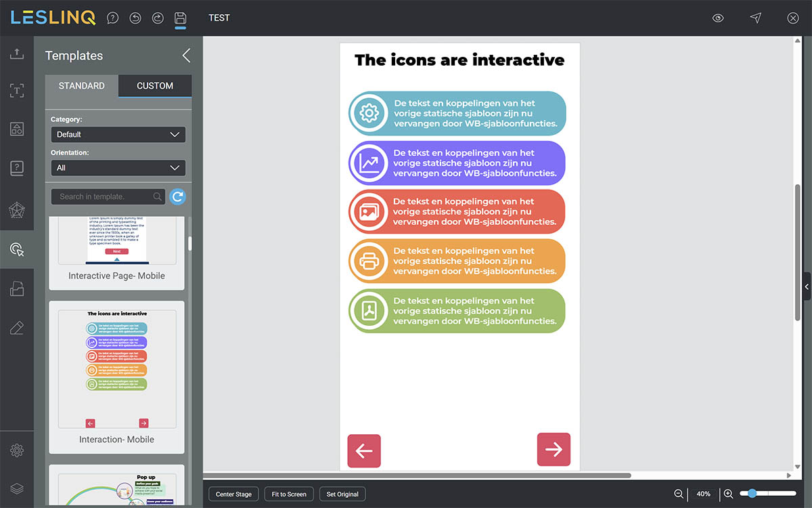This screenshot has width=812, height=508.
Task: Select the Pop up template thumbnail
Action: [117, 488]
